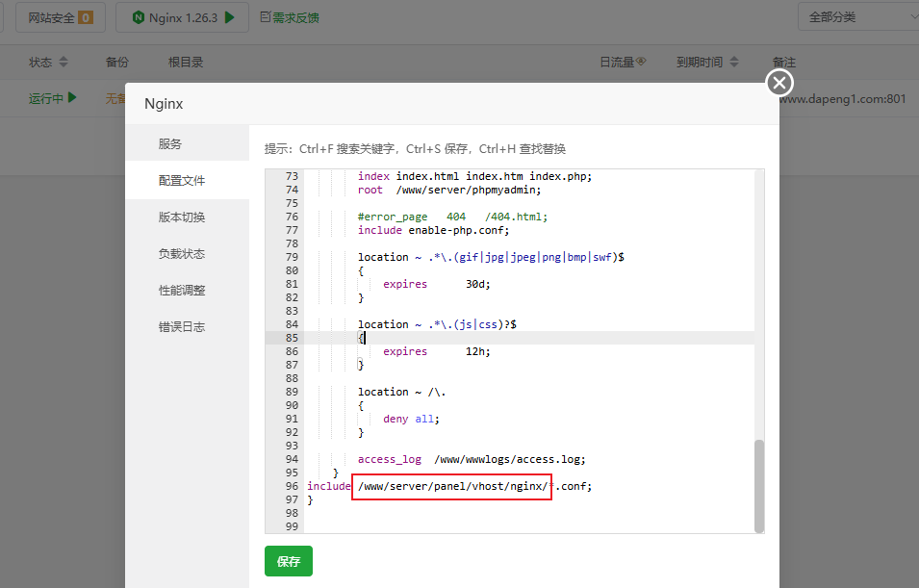Click the Nginx hexagon logo icon

tap(139, 17)
